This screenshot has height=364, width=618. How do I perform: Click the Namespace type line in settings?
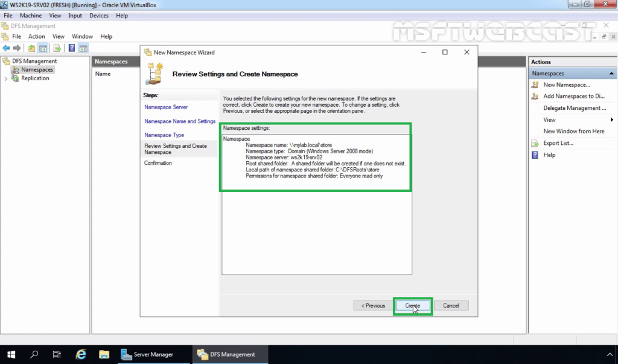(310, 152)
